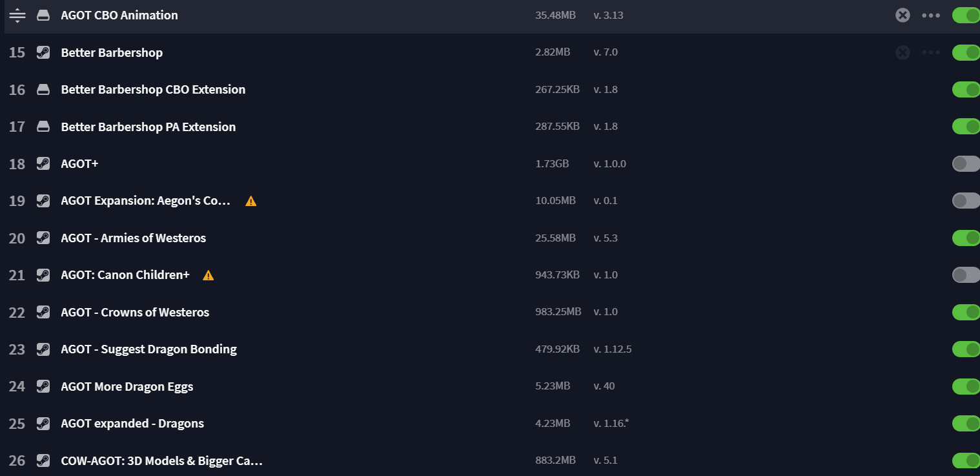Click the Steam icon next to AGOT+
This screenshot has height=476, width=980.
tap(43, 163)
